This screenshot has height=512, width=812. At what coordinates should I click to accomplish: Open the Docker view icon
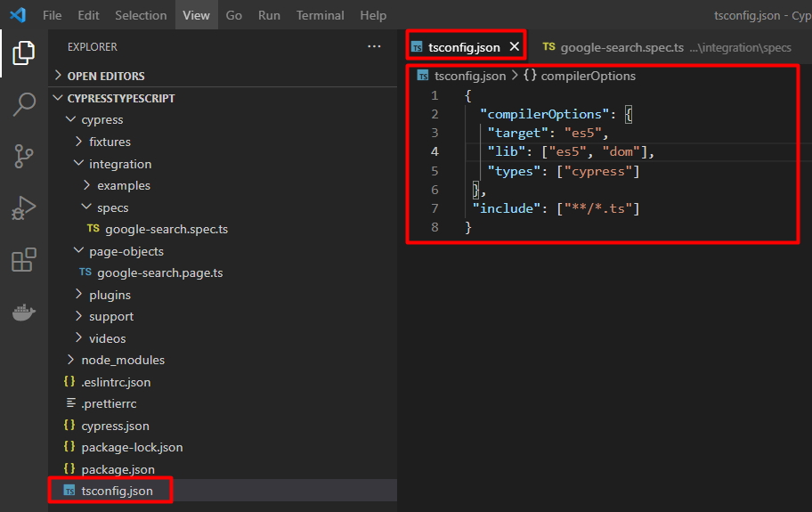24,313
